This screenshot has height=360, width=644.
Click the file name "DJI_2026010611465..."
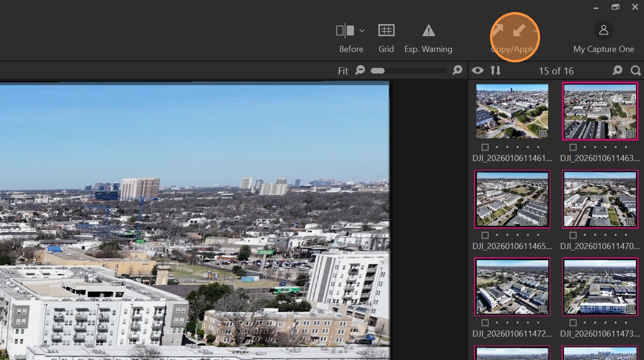(x=512, y=246)
